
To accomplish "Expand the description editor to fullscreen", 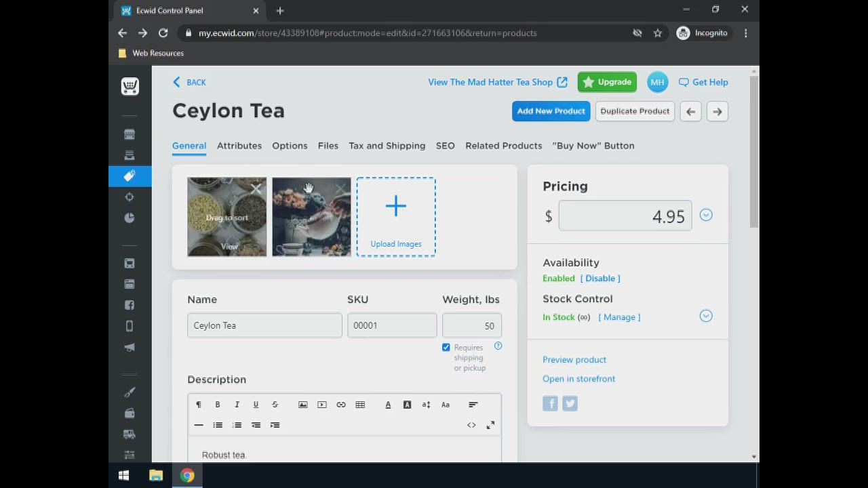I will (490, 425).
